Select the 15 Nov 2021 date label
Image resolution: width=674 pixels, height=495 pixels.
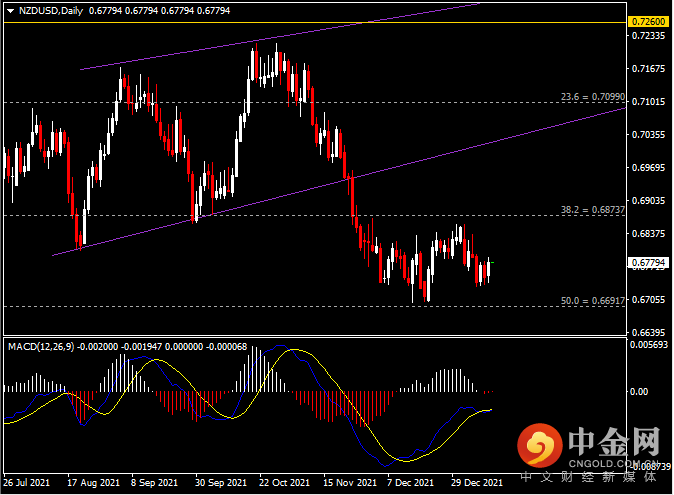pos(350,483)
